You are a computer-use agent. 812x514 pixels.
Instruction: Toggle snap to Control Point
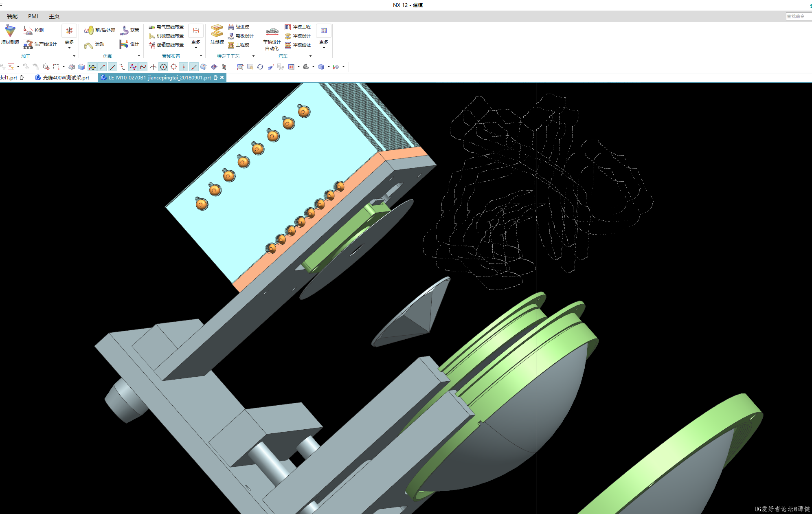123,67
